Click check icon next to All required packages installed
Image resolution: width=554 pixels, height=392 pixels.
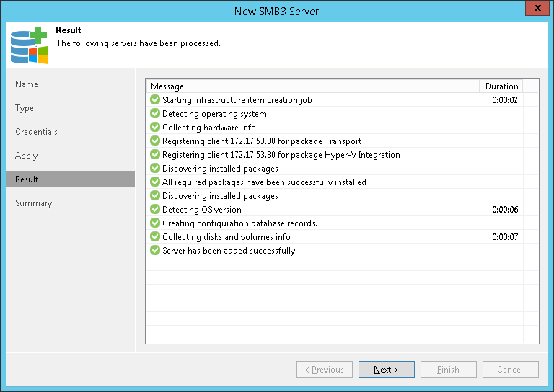(155, 182)
